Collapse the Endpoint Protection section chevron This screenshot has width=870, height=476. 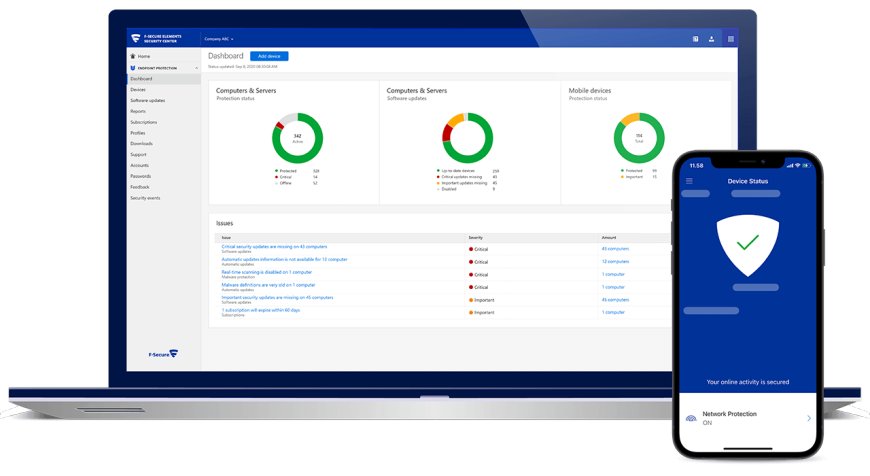[196, 68]
